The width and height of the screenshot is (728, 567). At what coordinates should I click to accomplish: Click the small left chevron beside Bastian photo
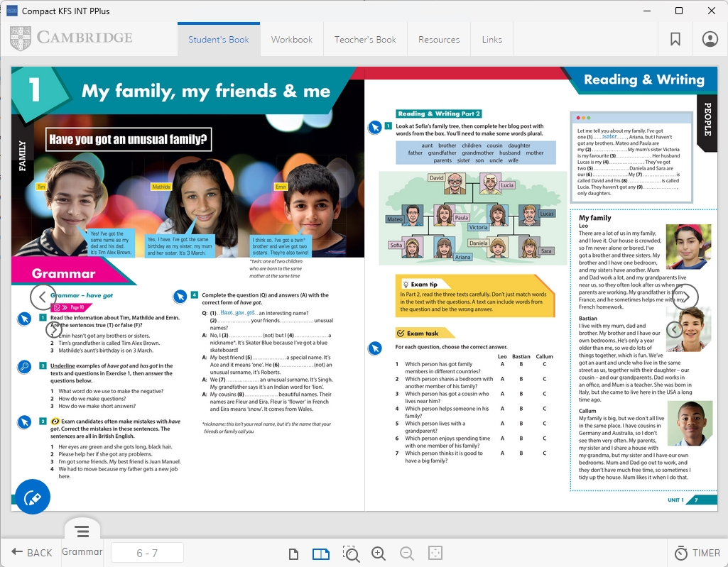pyautogui.click(x=675, y=329)
